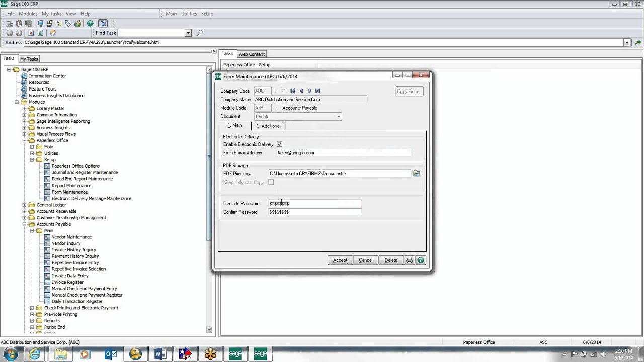Click the green help question mark in top toolbar

click(90, 23)
